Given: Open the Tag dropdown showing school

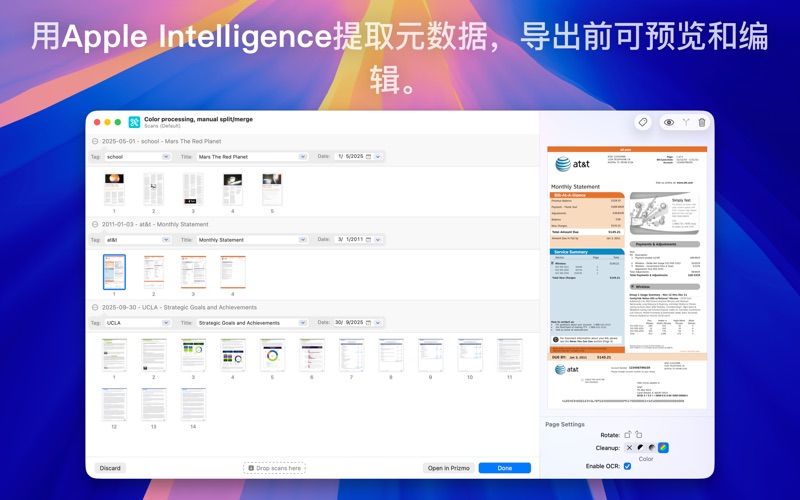Looking at the screenshot, I should coord(165,156).
